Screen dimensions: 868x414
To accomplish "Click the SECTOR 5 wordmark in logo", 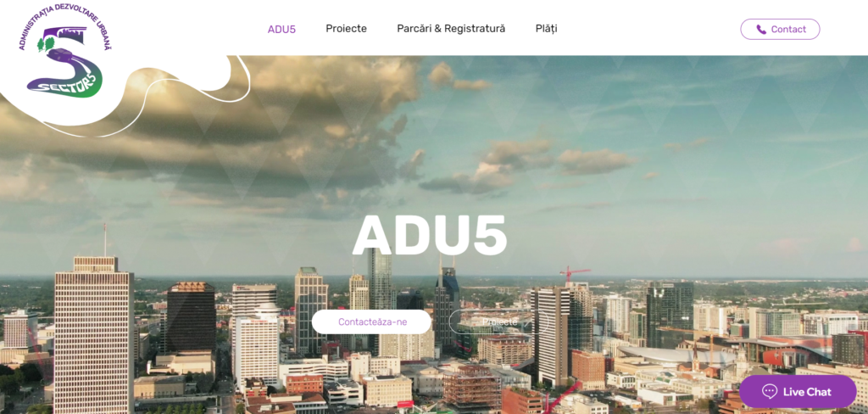I will pyautogui.click(x=65, y=82).
